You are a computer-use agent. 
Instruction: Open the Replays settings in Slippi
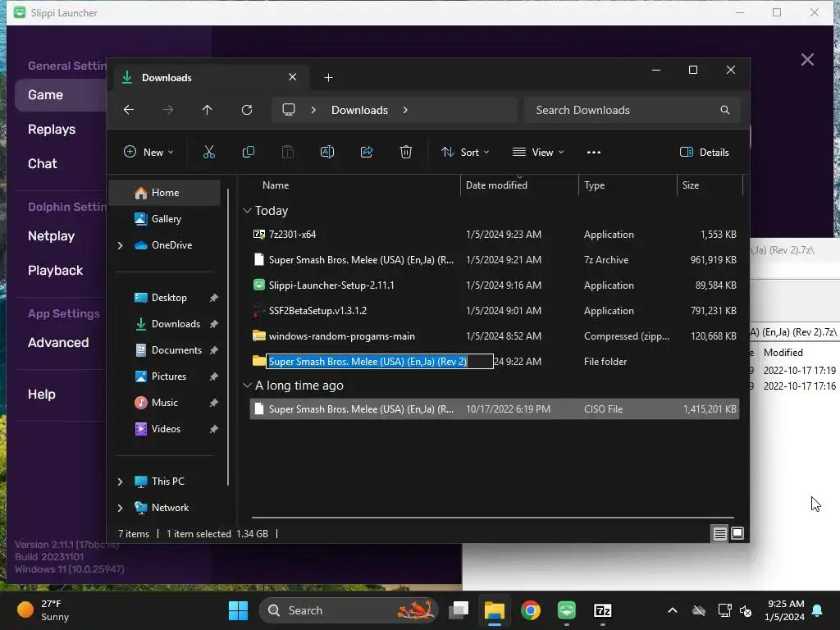(52, 129)
